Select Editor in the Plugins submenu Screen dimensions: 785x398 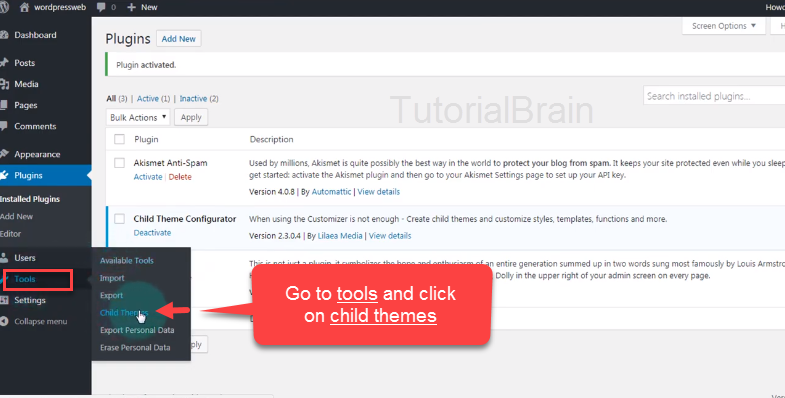click(11, 234)
